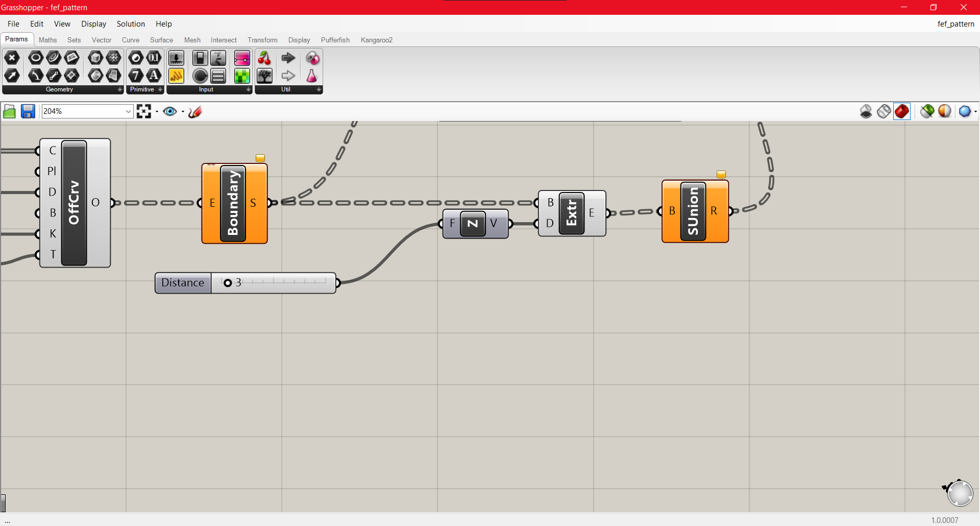Screen dimensions: 980x526
Task: Click the Open document button
Action: click(x=9, y=111)
